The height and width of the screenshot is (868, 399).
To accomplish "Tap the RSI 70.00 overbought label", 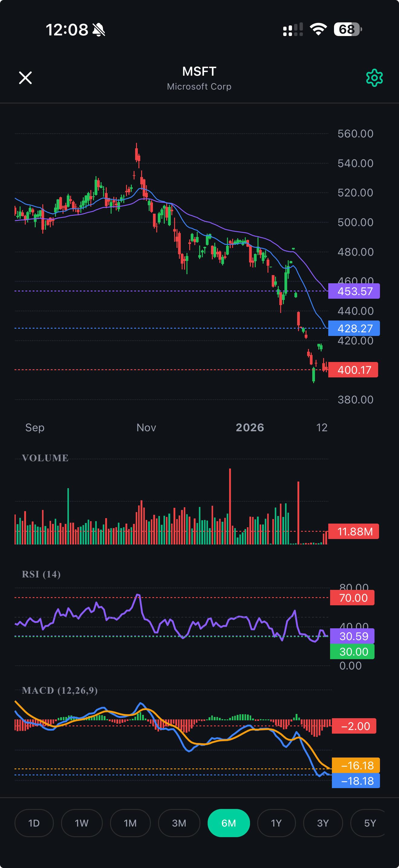I will (352, 598).
